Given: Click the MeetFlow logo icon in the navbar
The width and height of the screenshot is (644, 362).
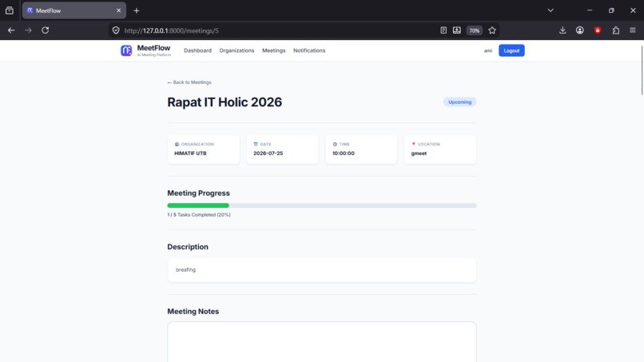Looking at the screenshot, I should pyautogui.click(x=126, y=50).
